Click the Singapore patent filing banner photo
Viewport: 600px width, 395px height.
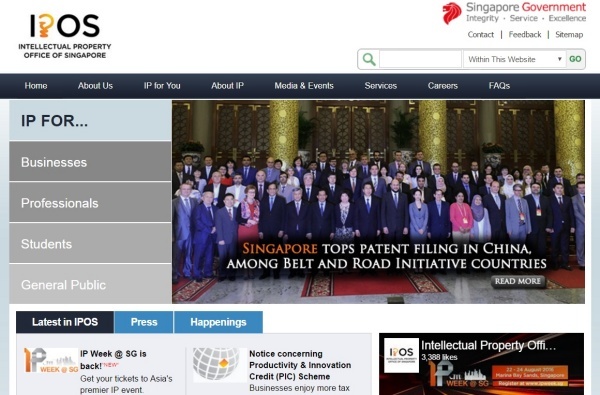(378, 202)
